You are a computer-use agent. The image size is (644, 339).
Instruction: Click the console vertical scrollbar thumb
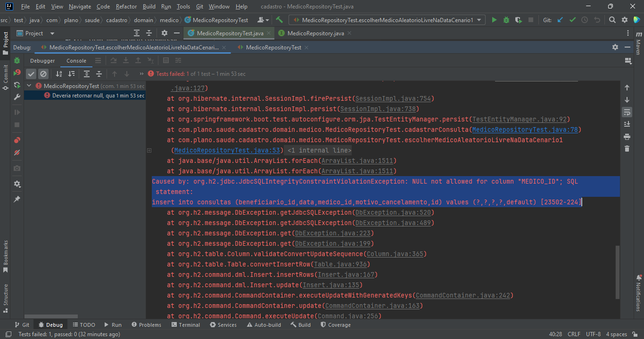click(618, 272)
